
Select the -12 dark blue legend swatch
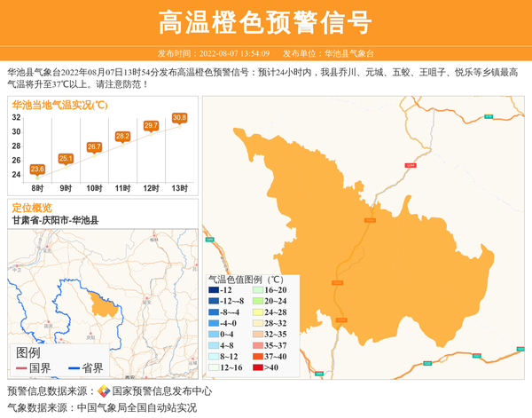click(214, 290)
